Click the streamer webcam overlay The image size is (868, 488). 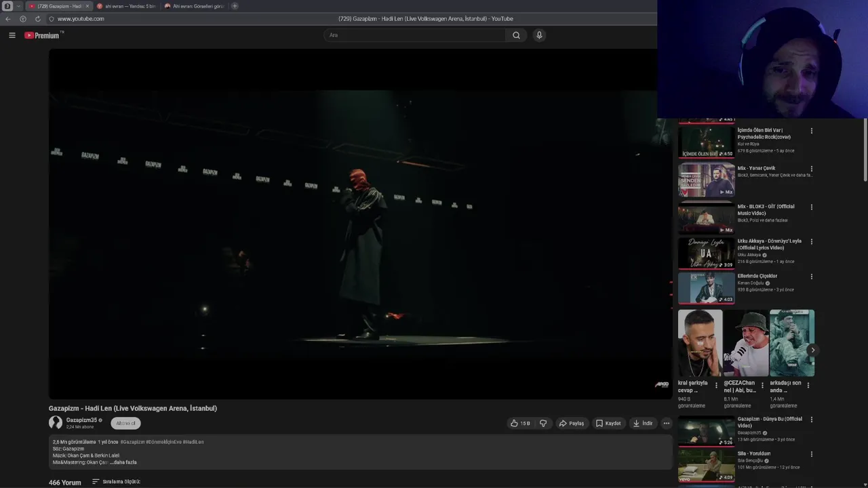point(762,59)
